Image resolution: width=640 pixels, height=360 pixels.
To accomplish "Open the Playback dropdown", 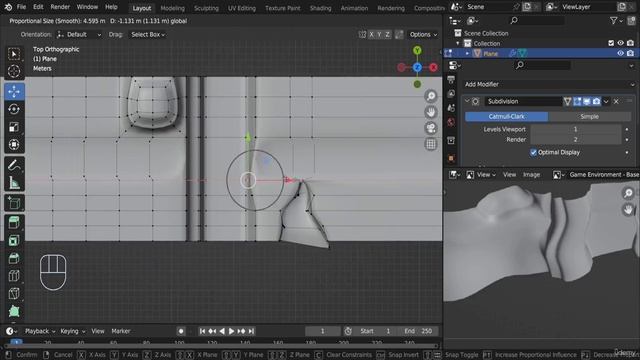I will (40, 331).
